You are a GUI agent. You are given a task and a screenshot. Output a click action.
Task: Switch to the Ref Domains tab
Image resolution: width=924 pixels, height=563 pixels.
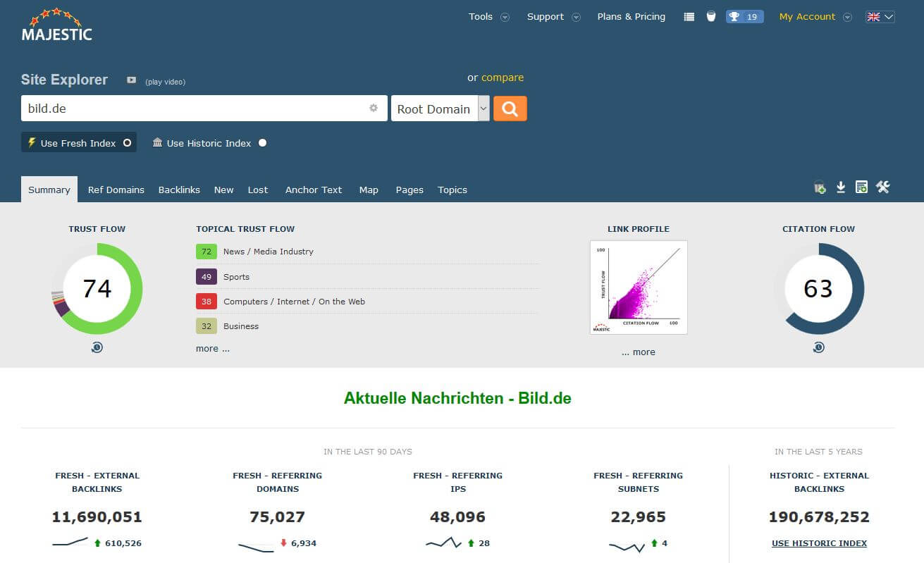click(116, 190)
